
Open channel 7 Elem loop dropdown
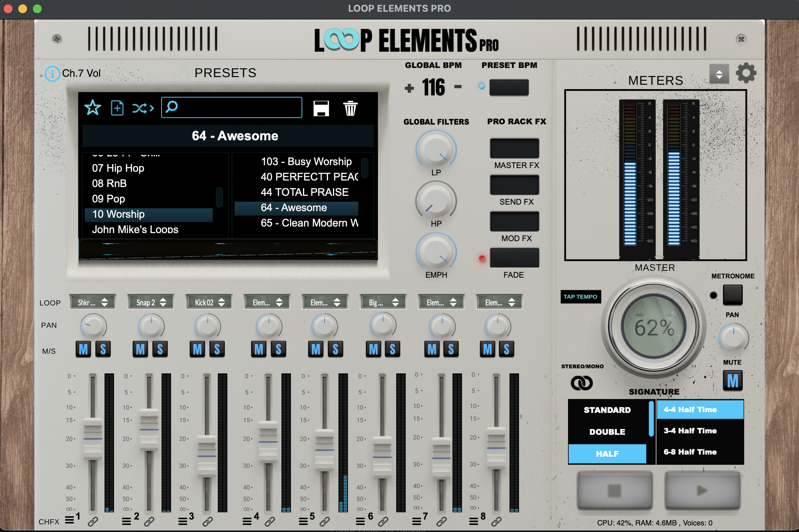tap(441, 302)
